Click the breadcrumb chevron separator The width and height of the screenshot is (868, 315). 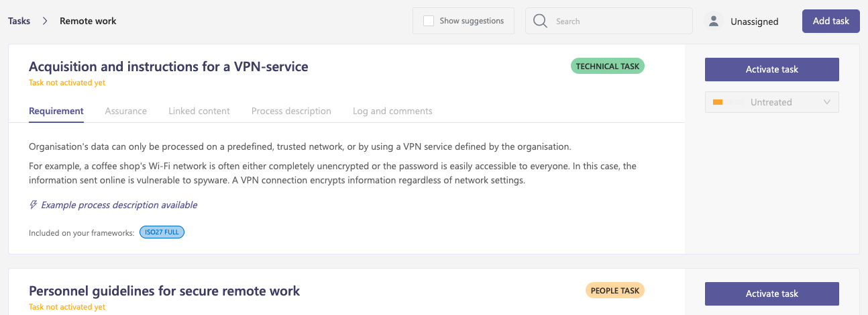tap(45, 21)
